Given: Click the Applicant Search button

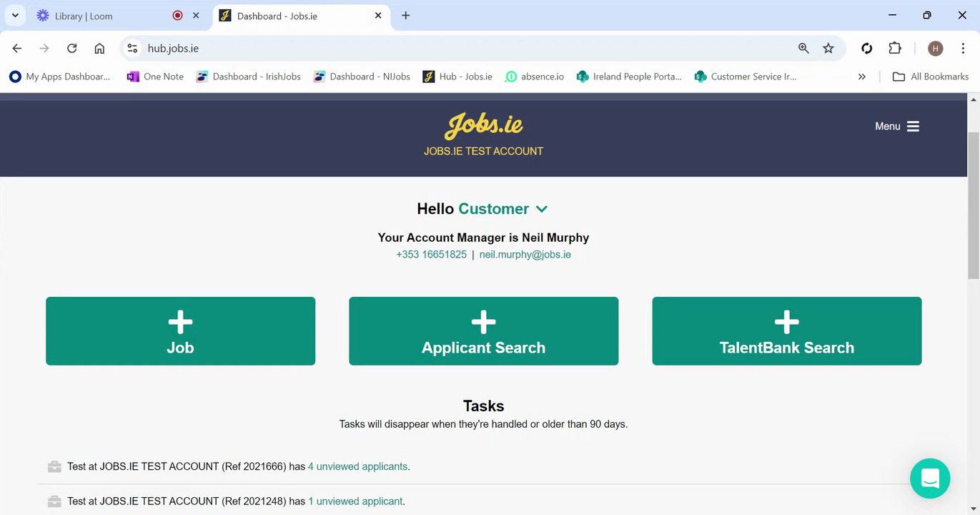Looking at the screenshot, I should point(483,331).
